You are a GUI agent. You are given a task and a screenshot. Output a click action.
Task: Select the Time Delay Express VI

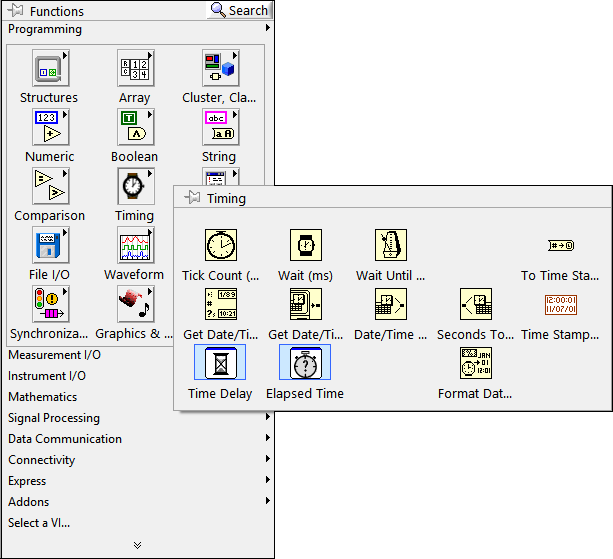pyautogui.click(x=220, y=362)
